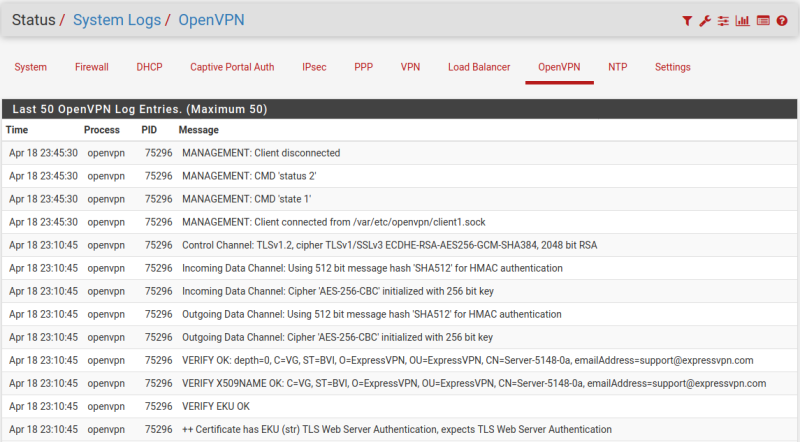This screenshot has height=442, width=800.
Task: Click the Process column header
Action: click(102, 130)
